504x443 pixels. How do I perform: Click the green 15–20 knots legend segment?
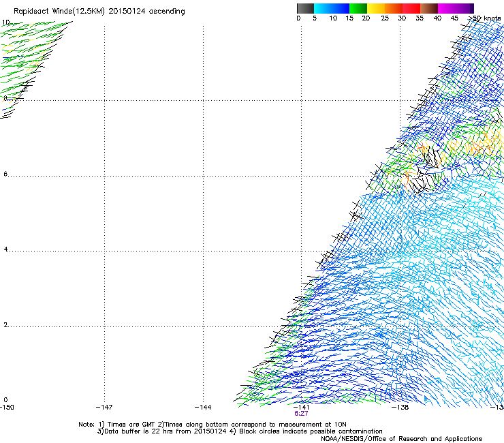pos(358,8)
